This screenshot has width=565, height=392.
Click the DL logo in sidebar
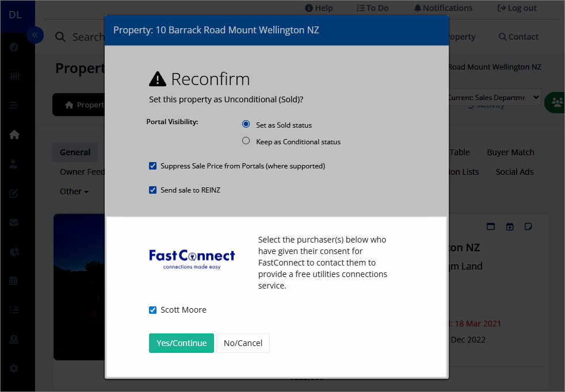tap(15, 15)
